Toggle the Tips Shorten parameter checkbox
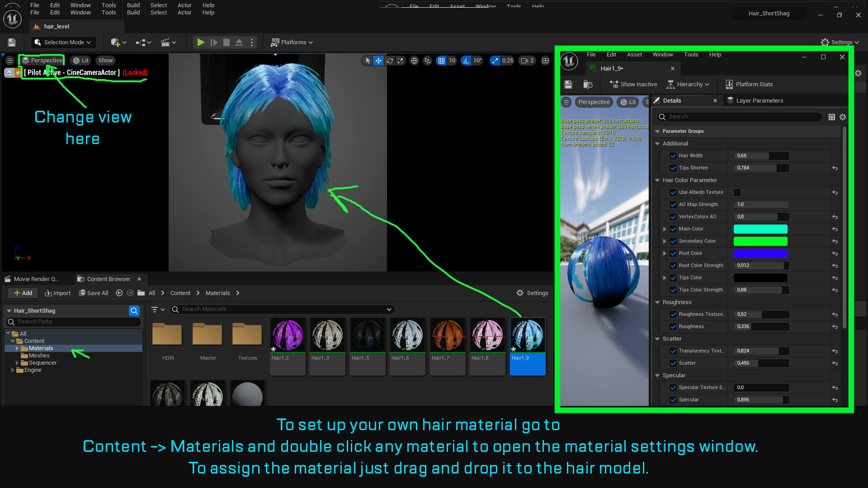Image resolution: width=868 pixels, height=488 pixels. pos(673,168)
